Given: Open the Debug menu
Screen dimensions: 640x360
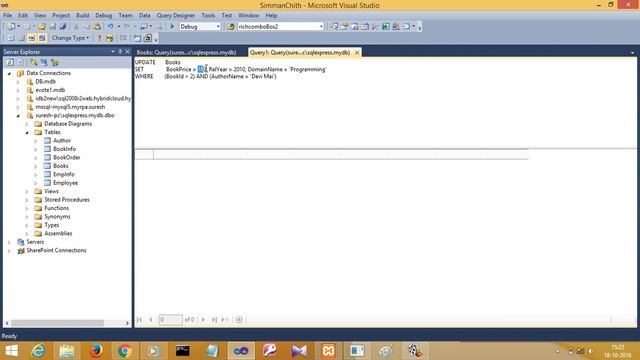Looking at the screenshot, I should click(104, 15).
